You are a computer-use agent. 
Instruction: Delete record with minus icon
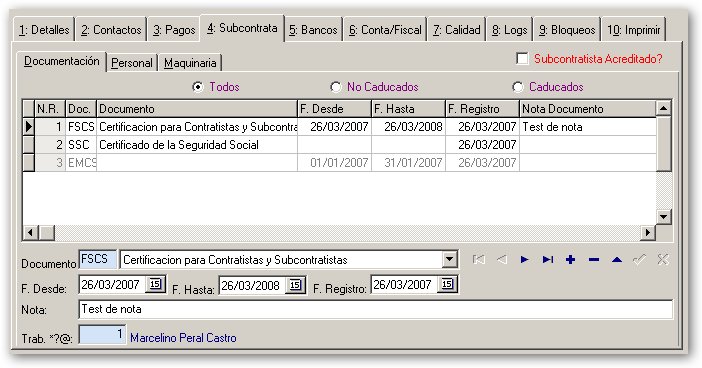tap(594, 260)
